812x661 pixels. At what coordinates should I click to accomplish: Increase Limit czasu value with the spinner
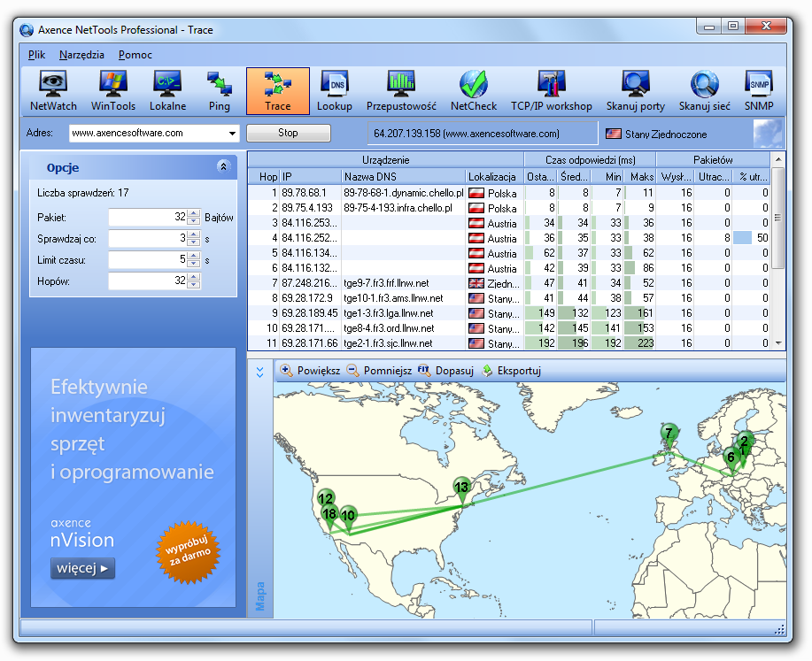(194, 256)
